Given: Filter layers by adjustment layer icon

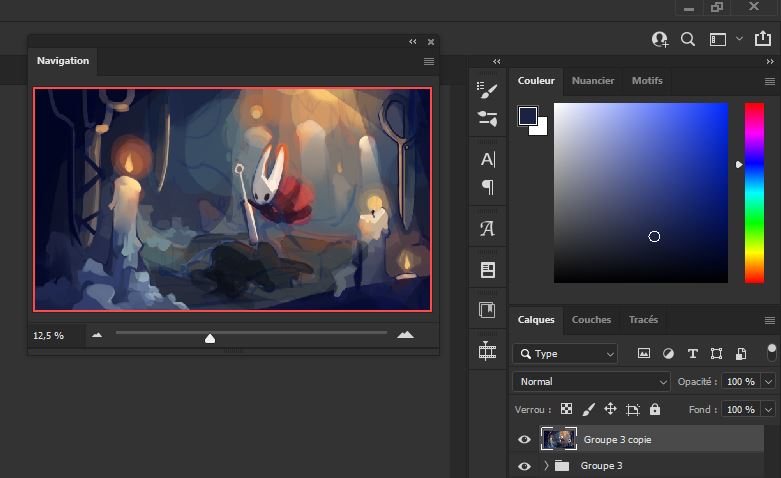Looking at the screenshot, I should pos(668,354).
